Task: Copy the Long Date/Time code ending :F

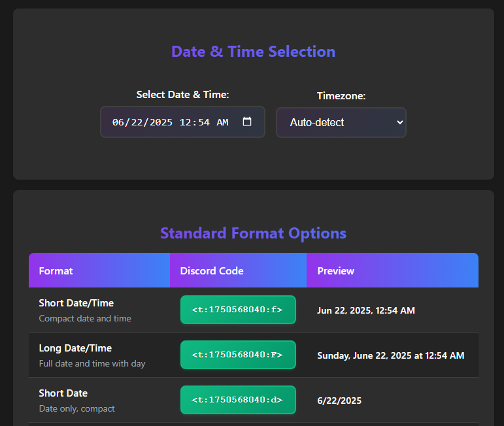Action: click(238, 355)
